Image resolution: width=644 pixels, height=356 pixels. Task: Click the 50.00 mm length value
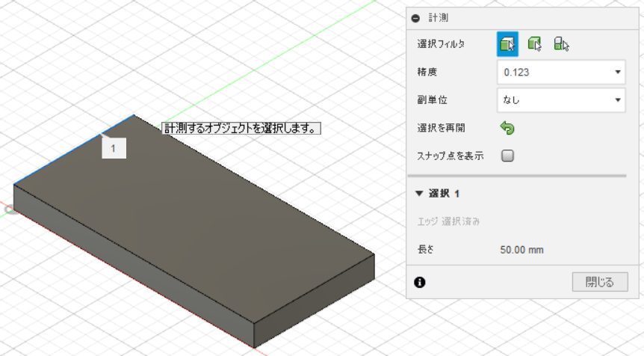pos(521,250)
